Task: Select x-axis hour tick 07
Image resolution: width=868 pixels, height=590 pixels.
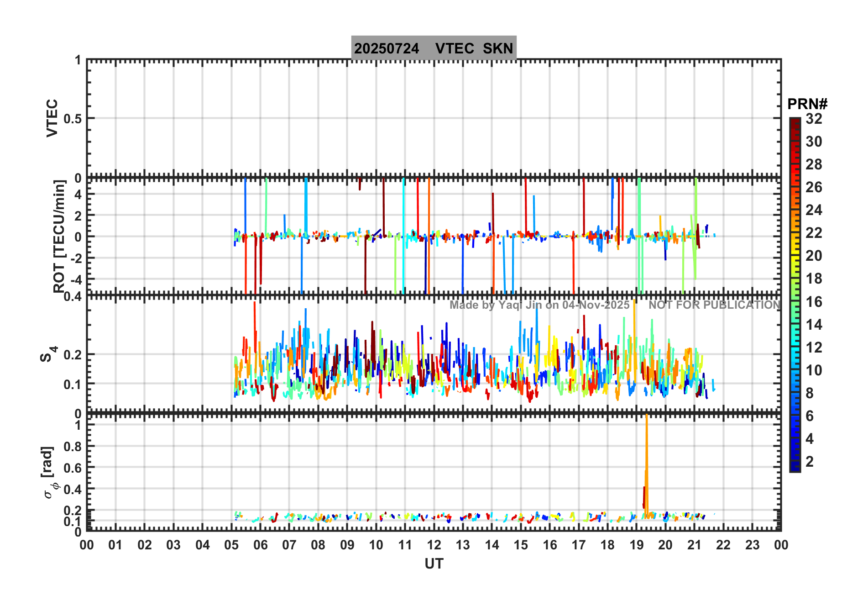Action: (289, 545)
